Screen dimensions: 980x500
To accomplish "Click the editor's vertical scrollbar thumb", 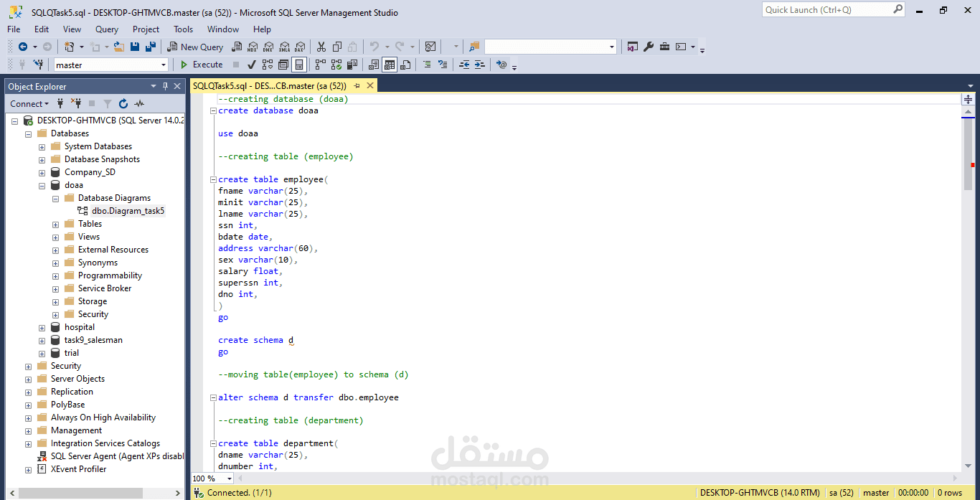I will 968,154.
